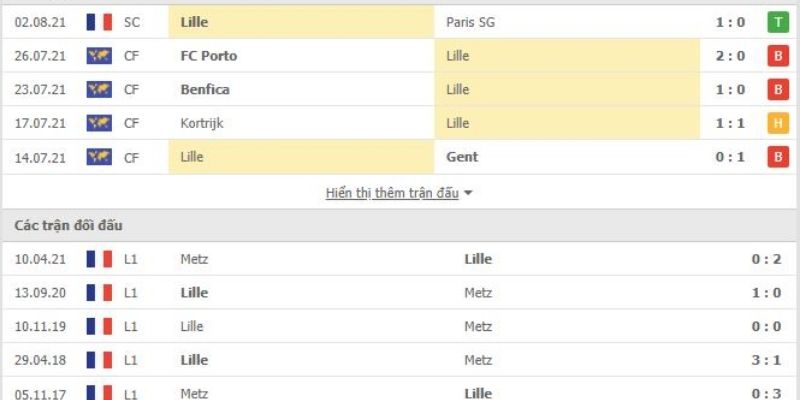Click the France flag on the 29.04.18 row
The width and height of the screenshot is (800, 400).
[x=99, y=360]
